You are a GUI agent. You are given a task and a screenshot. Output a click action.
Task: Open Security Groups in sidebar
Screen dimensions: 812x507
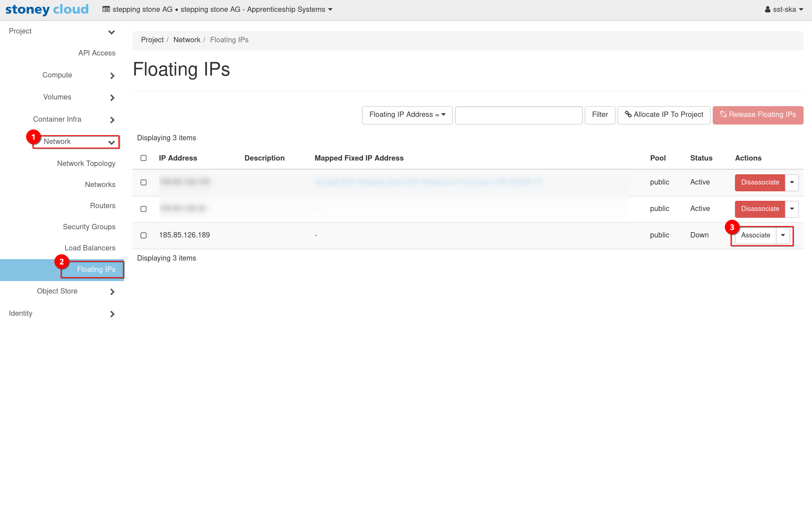[89, 227]
